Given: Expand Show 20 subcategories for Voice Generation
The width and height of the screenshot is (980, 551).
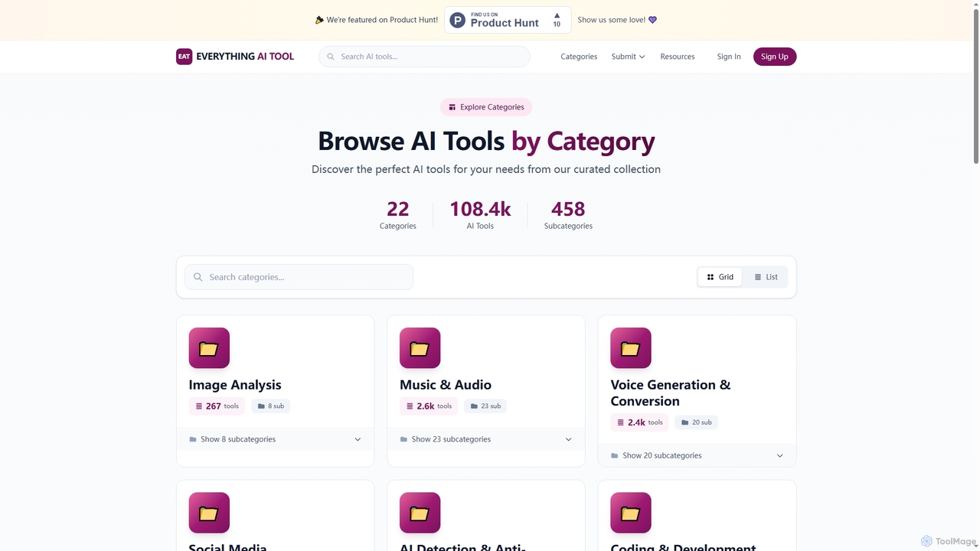Looking at the screenshot, I should [697, 455].
